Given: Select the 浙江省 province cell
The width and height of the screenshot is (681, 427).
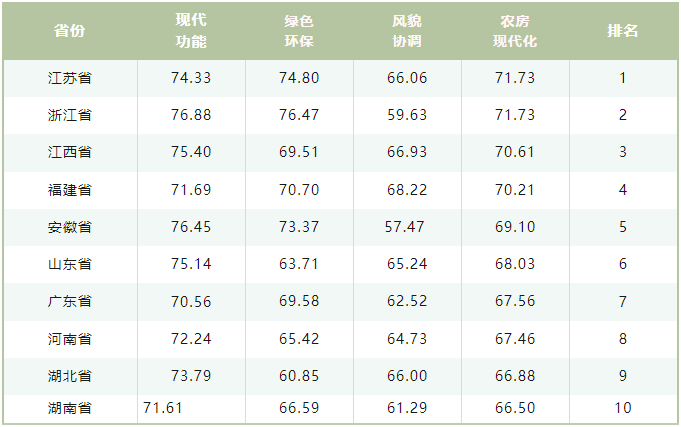Looking at the screenshot, I should (x=70, y=115).
